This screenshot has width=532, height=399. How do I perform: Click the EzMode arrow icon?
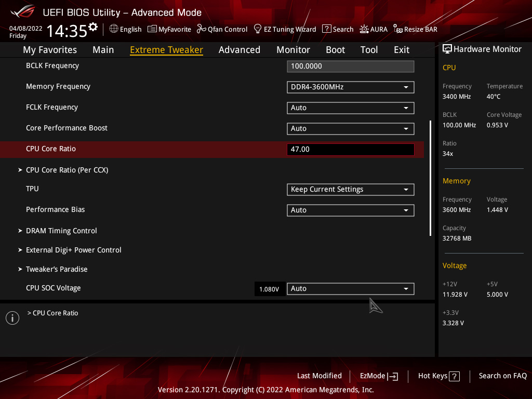(x=393, y=376)
